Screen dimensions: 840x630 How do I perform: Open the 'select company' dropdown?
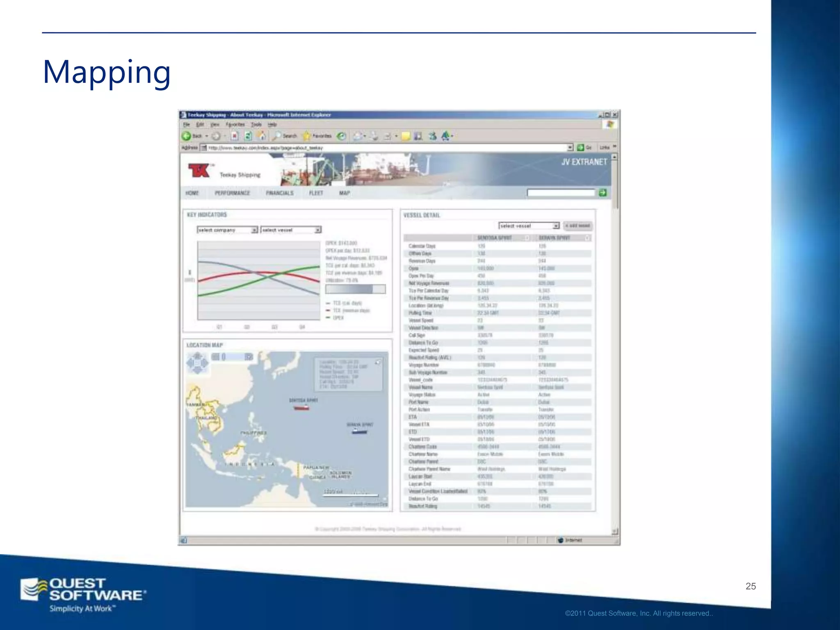tap(227, 230)
